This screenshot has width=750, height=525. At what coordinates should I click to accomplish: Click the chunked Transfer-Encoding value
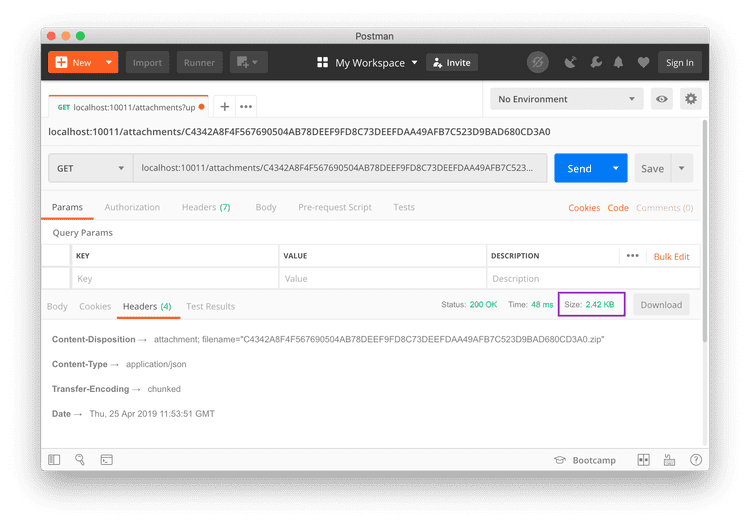[164, 389]
